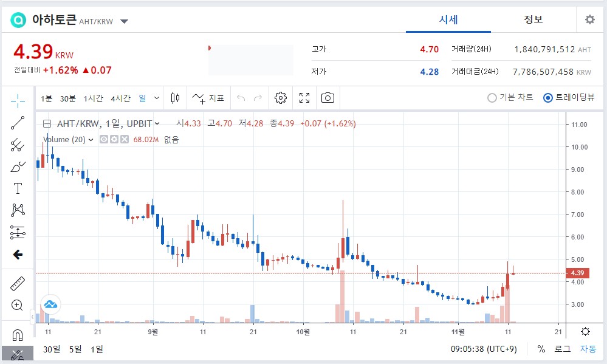Image resolution: width=607 pixels, height=364 pixels.
Task: Select the XABCD pattern tool
Action: coord(18,210)
